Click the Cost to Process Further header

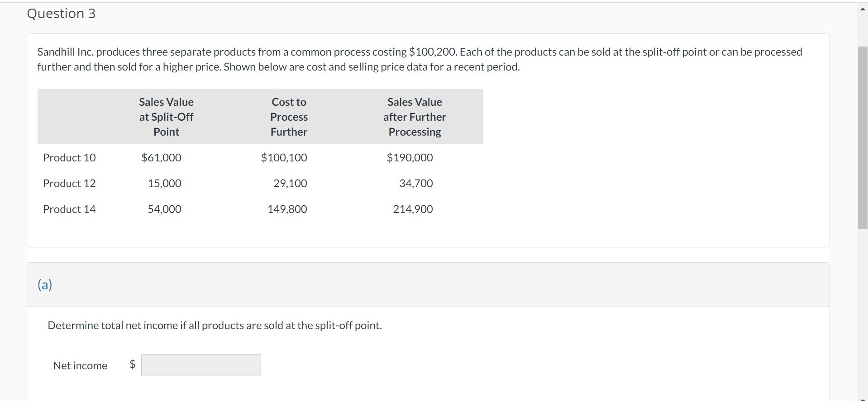[289, 117]
